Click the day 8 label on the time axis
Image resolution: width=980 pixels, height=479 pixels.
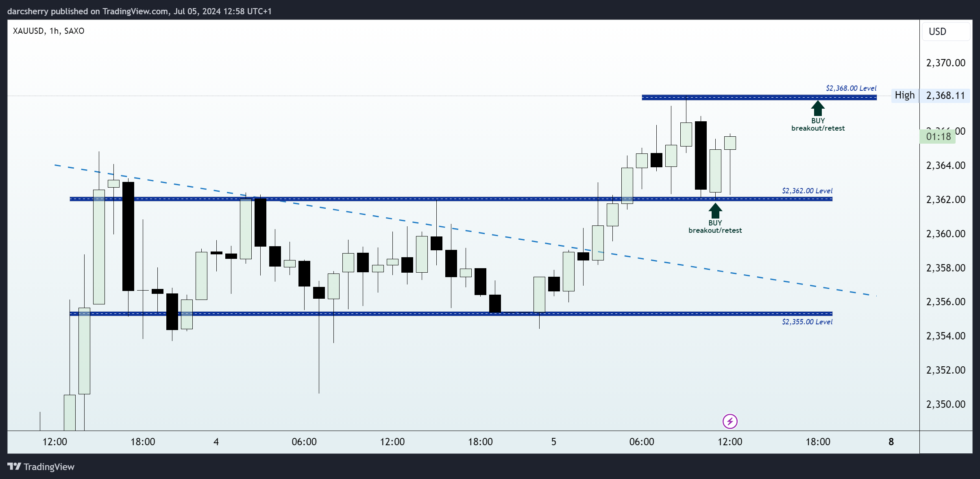891,442
